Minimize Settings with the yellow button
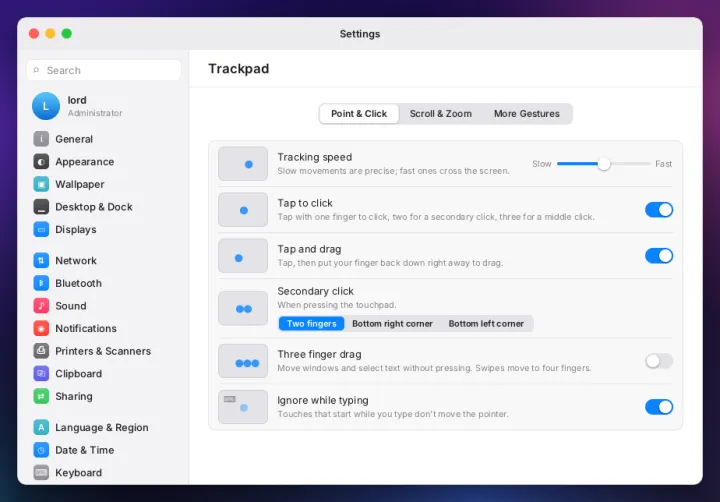The width and height of the screenshot is (720, 502). (x=51, y=34)
